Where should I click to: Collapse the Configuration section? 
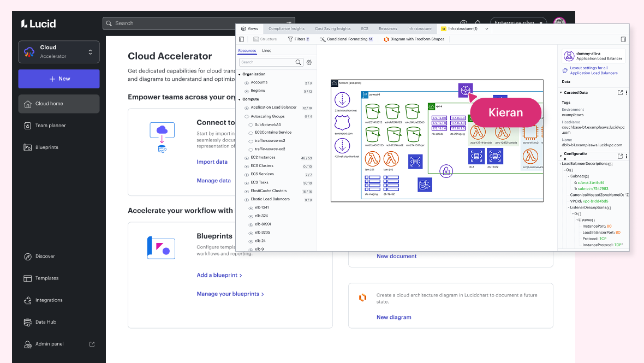pyautogui.click(x=561, y=156)
